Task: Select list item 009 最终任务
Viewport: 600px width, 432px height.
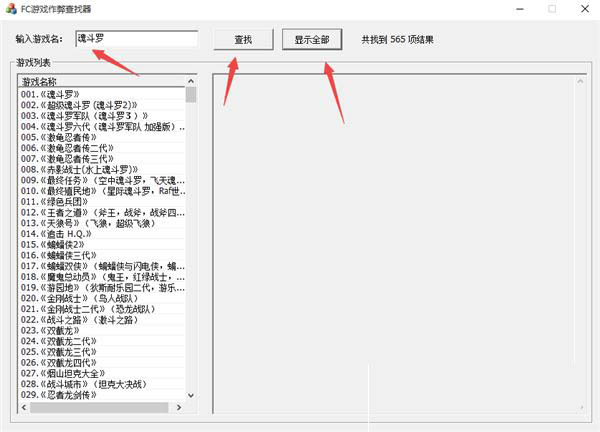Action: point(101,180)
